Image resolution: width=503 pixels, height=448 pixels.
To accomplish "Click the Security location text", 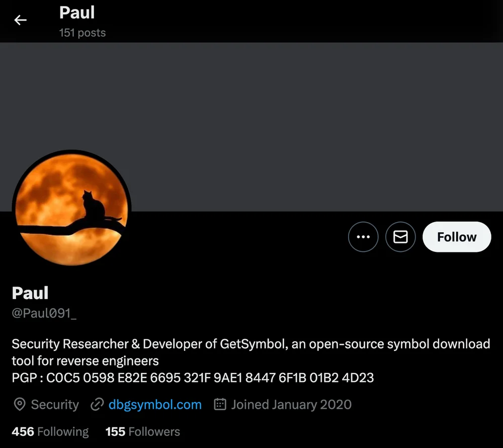I will point(55,404).
